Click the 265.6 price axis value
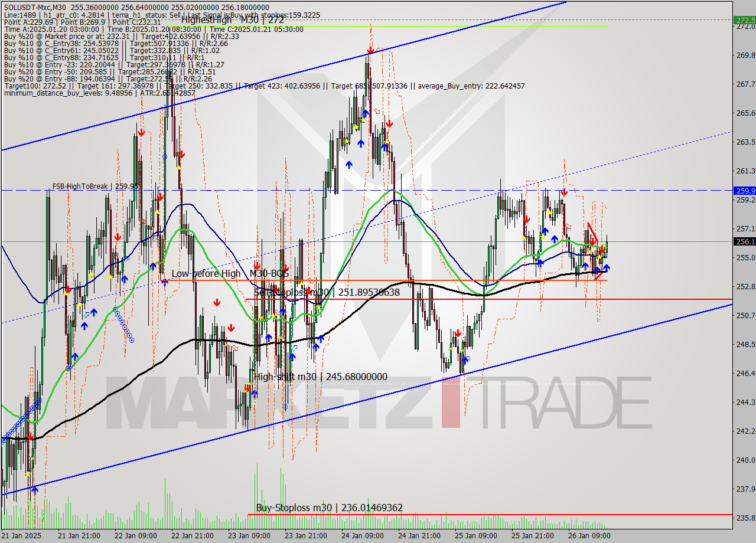756x543 pixels. click(745, 113)
